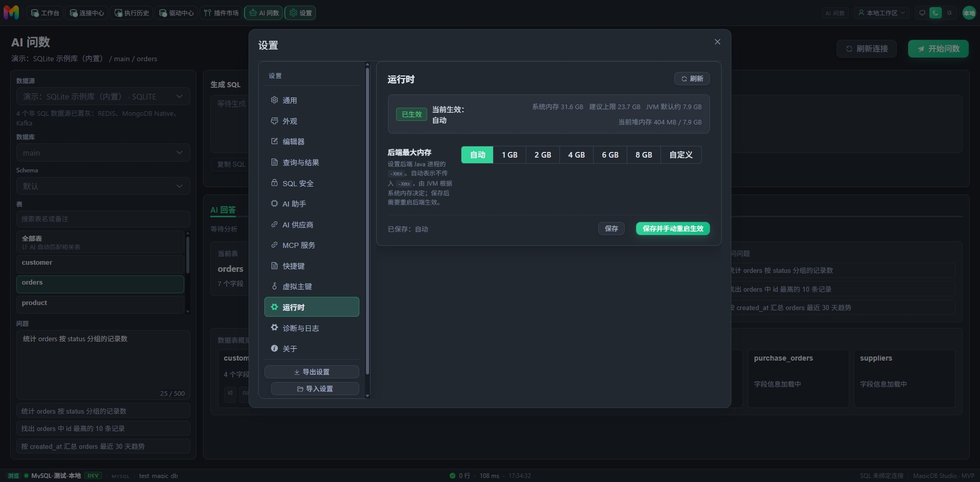Expand 本地工作区 workspace dropdown
This screenshot has width=980, height=482.
pyautogui.click(x=881, y=13)
